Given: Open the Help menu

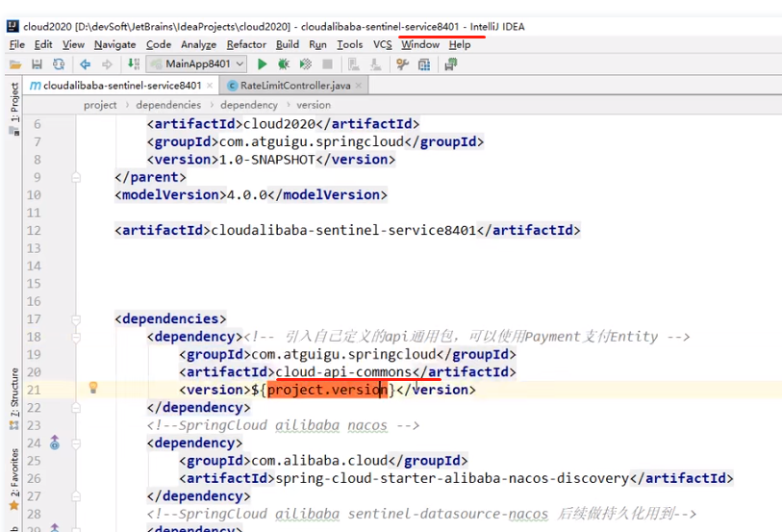Looking at the screenshot, I should [460, 44].
